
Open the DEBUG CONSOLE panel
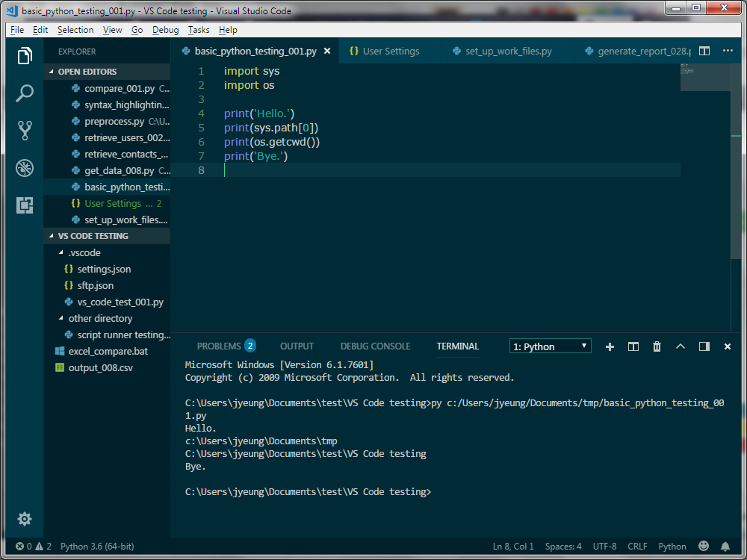(375, 346)
